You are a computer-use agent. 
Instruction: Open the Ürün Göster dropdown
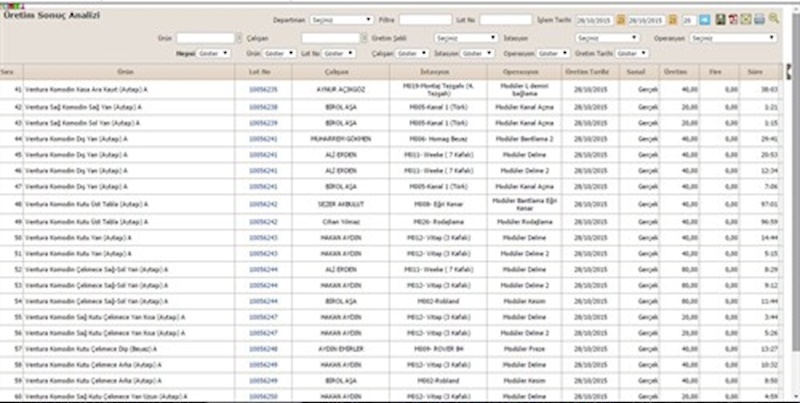point(279,53)
